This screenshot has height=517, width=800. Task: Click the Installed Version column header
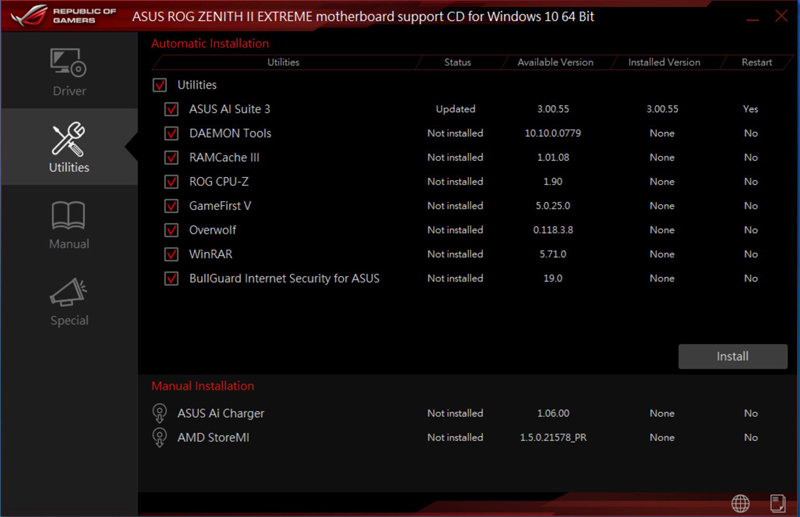[664, 62]
